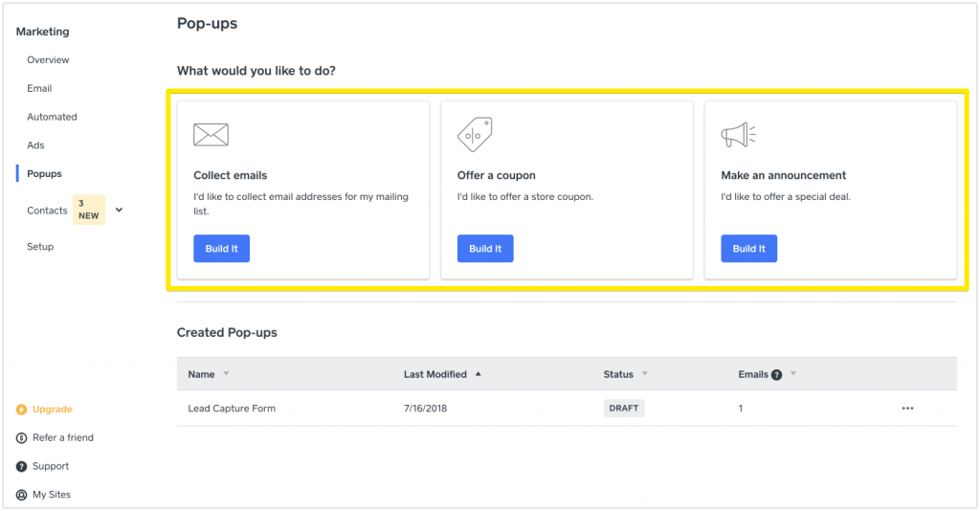
Task: Open the Email section in Marketing sidebar
Action: [39, 88]
